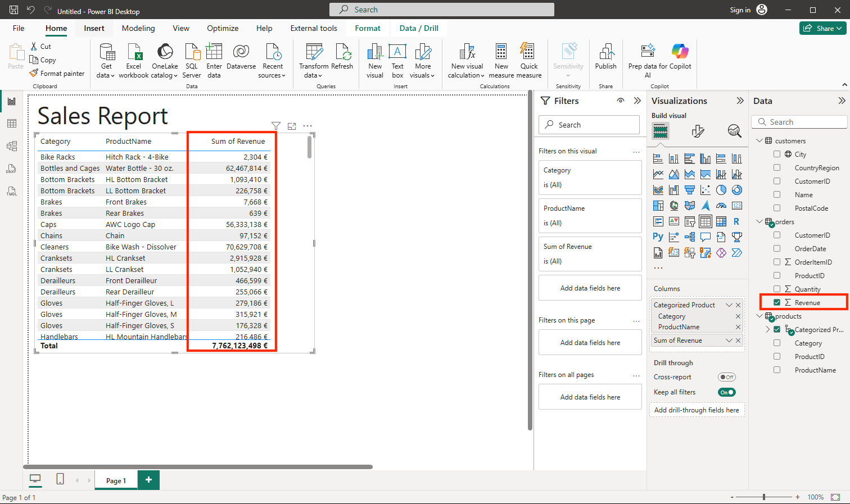Open the Analytics magnifier pane

pyautogui.click(x=734, y=131)
